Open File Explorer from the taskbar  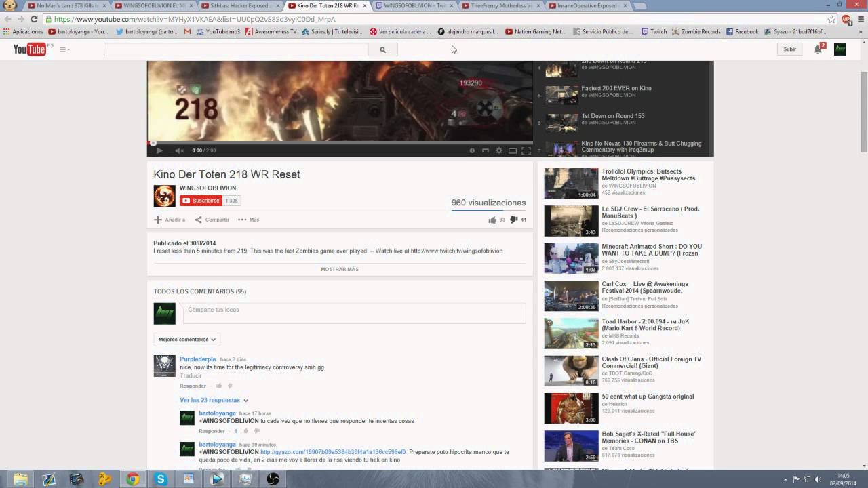pyautogui.click(x=21, y=479)
